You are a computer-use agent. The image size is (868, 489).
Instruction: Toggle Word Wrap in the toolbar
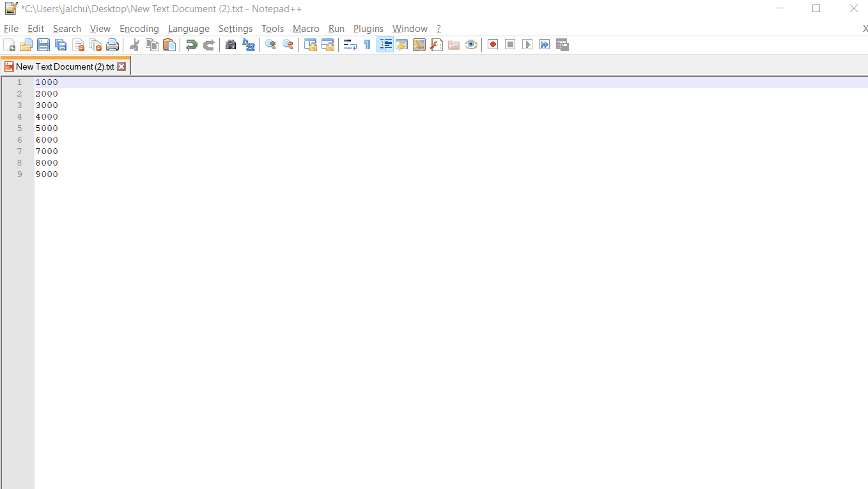350,45
